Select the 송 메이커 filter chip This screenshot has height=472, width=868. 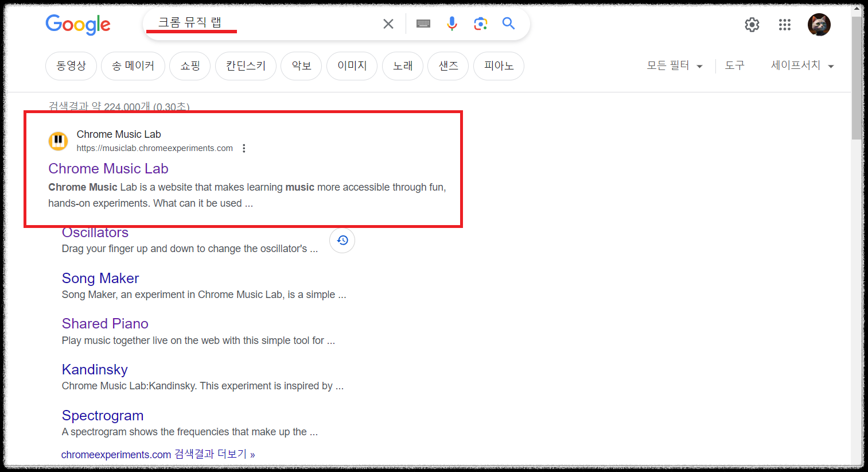(133, 66)
